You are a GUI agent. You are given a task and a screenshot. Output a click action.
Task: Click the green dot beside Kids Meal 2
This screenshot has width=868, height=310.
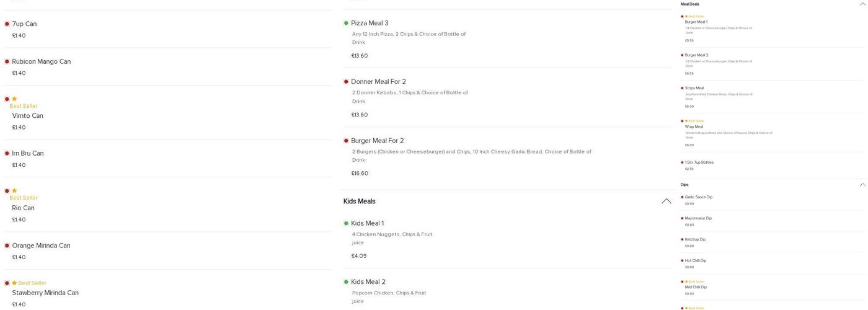[346, 282]
